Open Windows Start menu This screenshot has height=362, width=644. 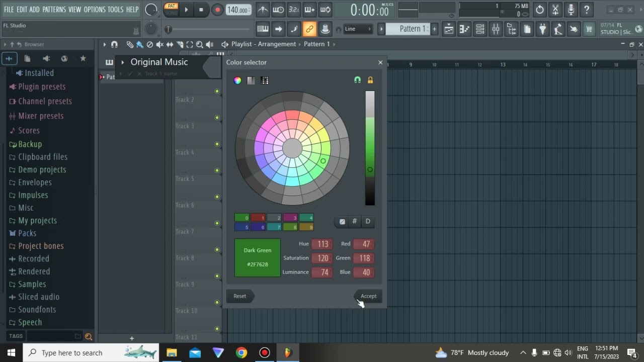pos(11,352)
